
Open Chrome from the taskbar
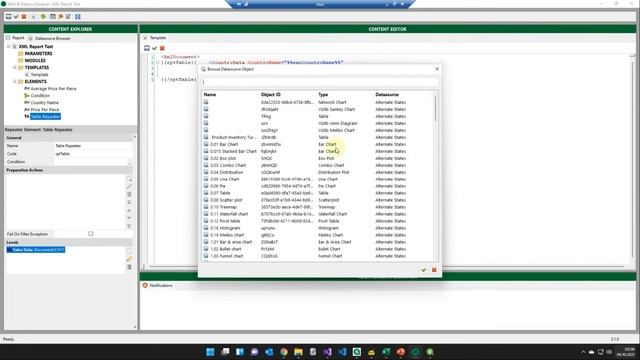click(x=284, y=352)
